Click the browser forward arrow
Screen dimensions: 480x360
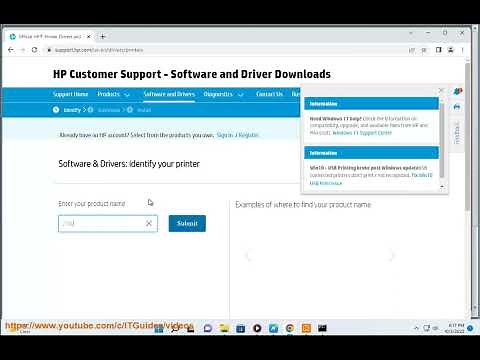coord(23,50)
